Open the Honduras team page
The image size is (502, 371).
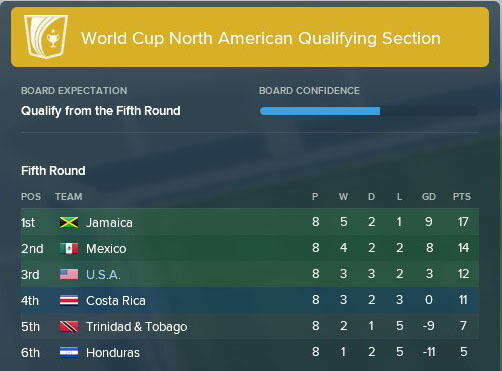coord(113,353)
